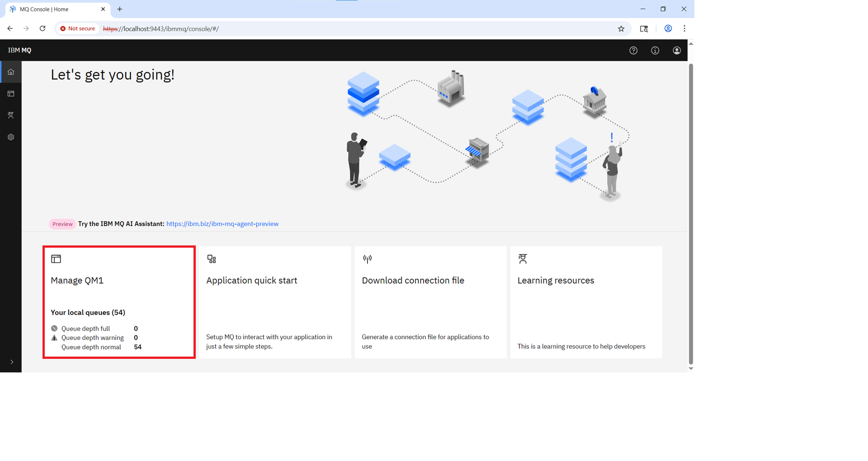
Task: Open Learning resources icon in sidebar
Action: click(x=11, y=115)
